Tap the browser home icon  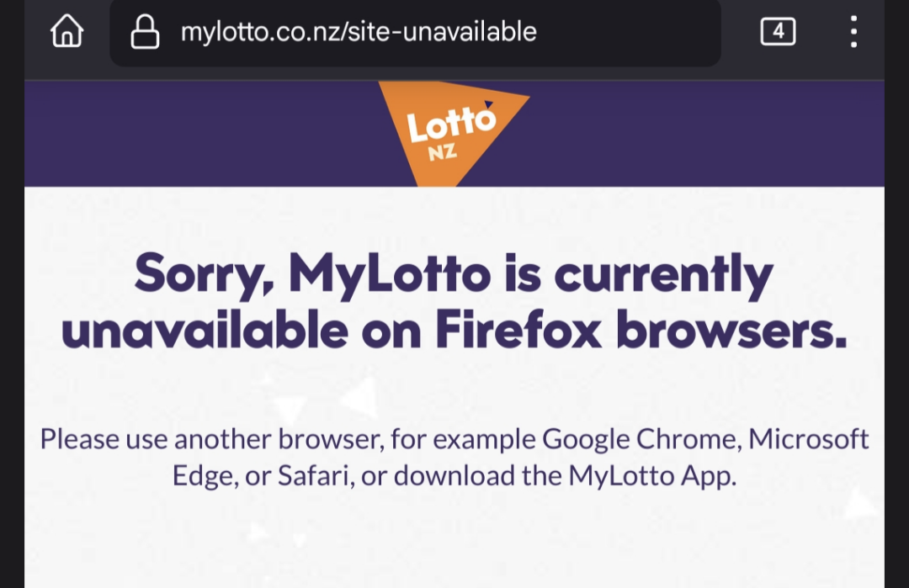pos(67,30)
